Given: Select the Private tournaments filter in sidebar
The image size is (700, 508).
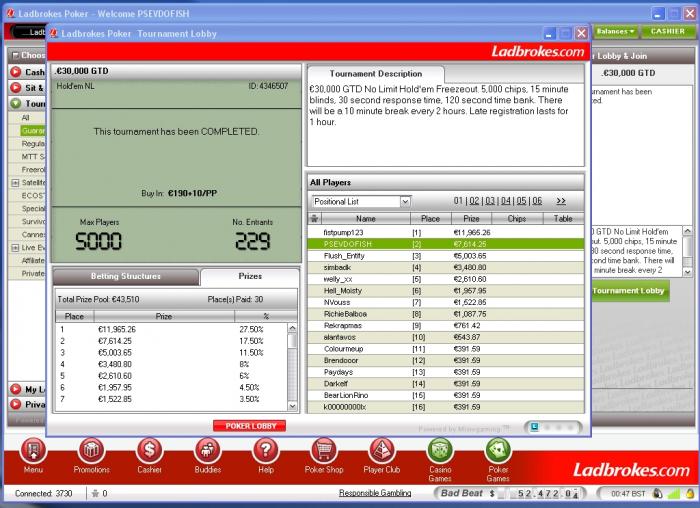Looking at the screenshot, I should point(33,273).
